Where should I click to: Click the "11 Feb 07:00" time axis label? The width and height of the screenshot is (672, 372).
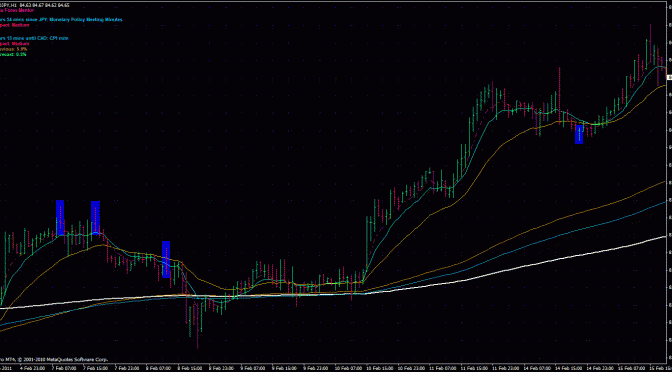(x=443, y=368)
